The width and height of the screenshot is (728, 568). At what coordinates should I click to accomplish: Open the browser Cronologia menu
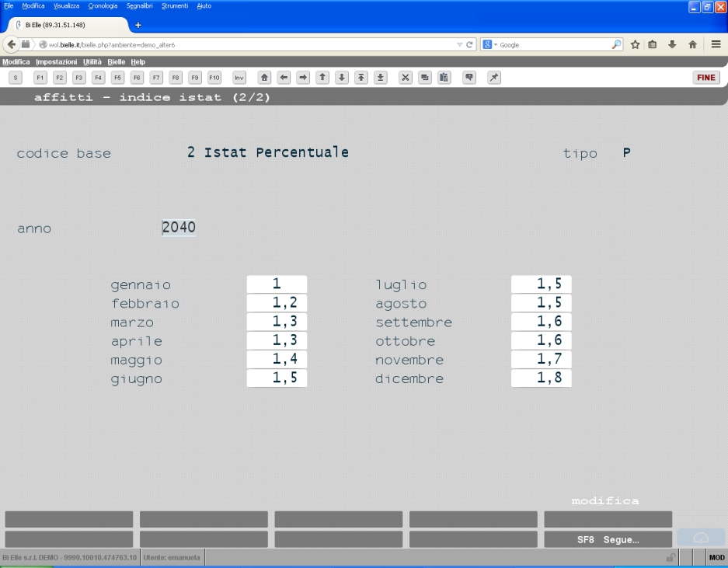point(103,6)
